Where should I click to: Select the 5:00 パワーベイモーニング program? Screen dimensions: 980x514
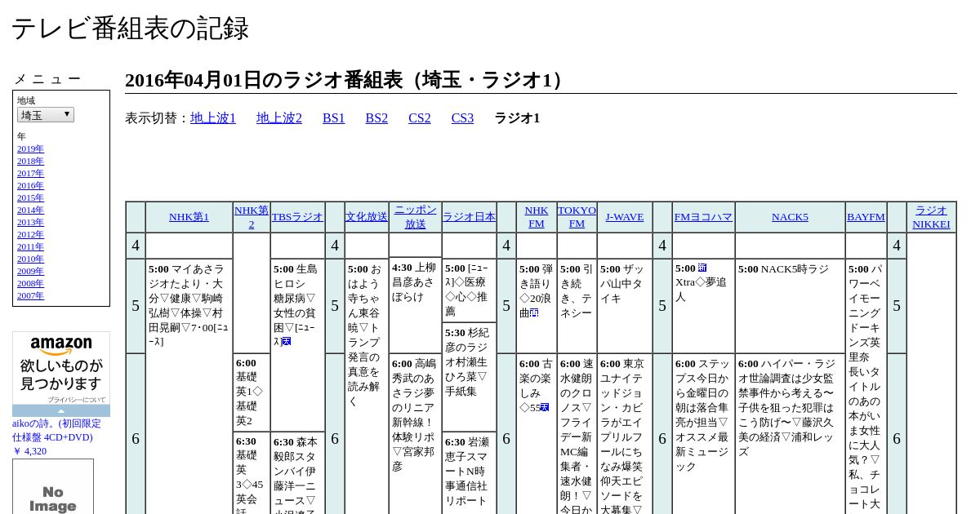click(x=866, y=387)
